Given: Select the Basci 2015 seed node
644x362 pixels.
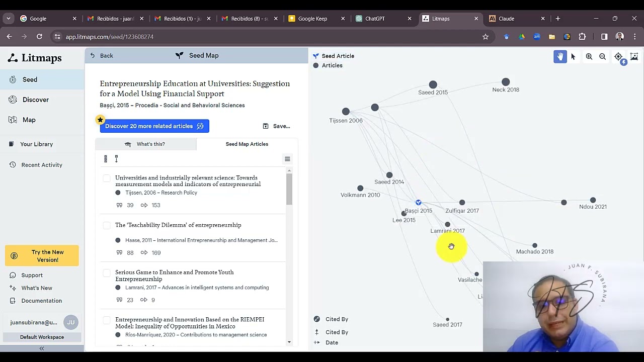Looking at the screenshot, I should (418, 202).
